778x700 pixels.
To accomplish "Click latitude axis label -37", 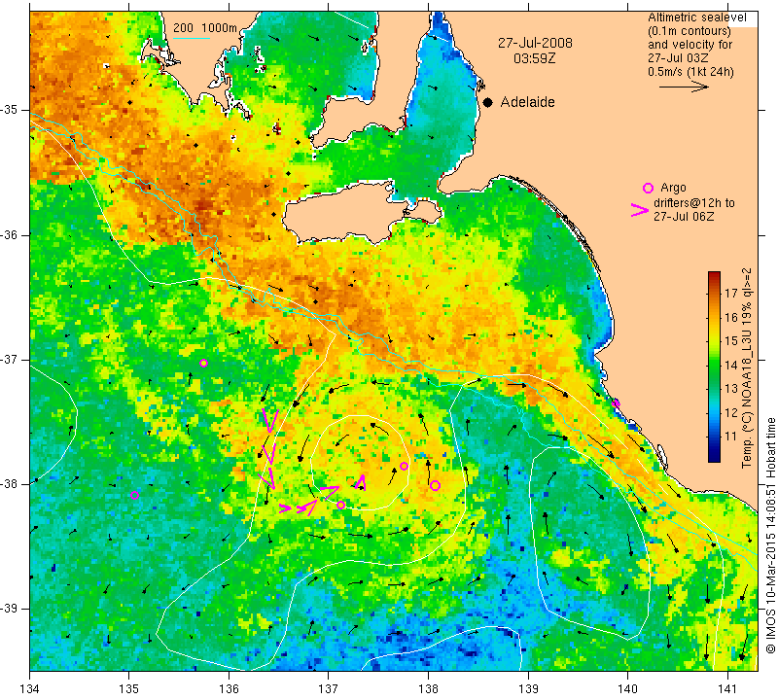I will click(11, 359).
